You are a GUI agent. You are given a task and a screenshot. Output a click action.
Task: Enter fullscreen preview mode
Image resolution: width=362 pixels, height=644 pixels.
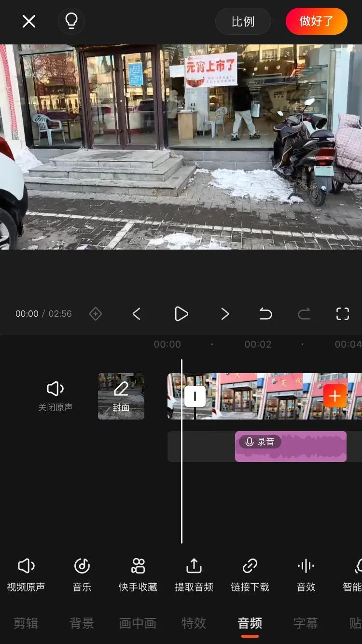pyautogui.click(x=342, y=314)
